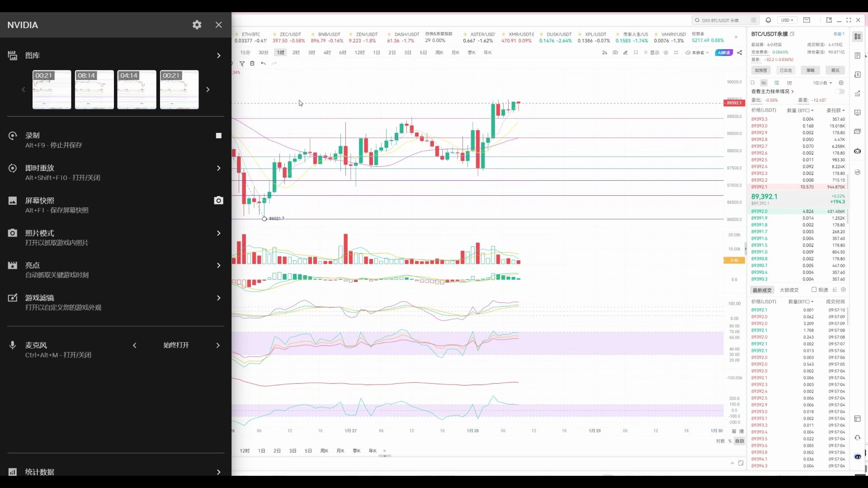Open the 1位小数 precision dropdown
This screenshot has width=868, height=488.
822,83
